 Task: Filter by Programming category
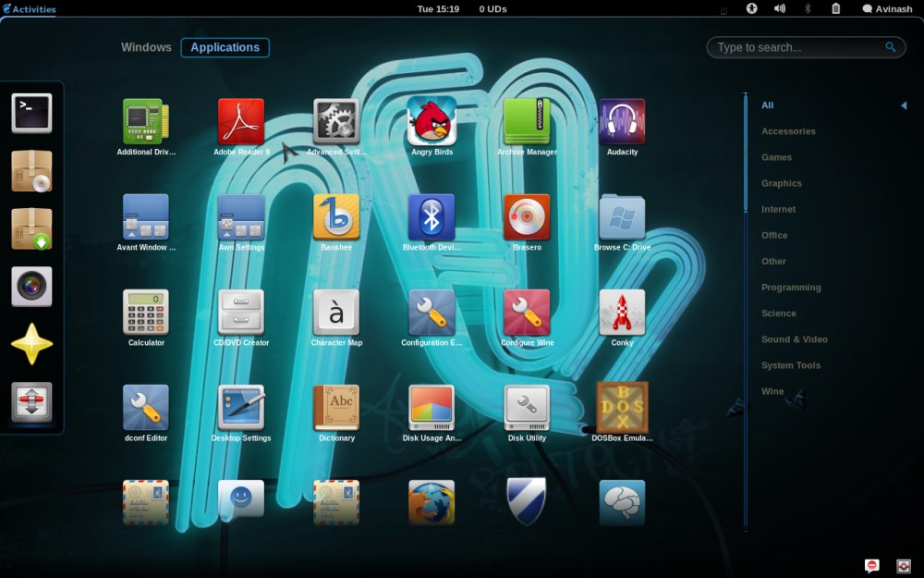tap(791, 288)
